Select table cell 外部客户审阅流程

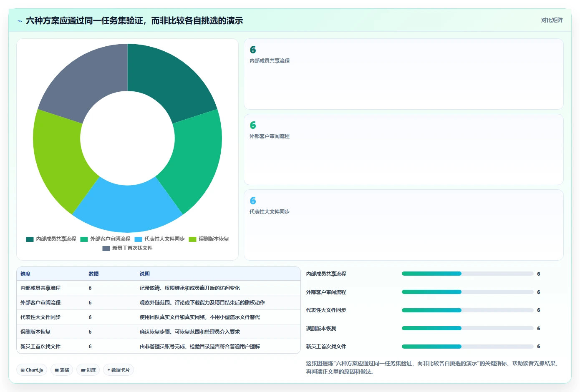[40, 303]
